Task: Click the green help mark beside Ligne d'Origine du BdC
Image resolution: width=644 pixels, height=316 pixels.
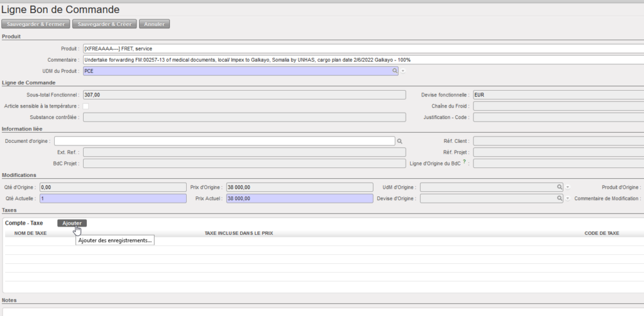Action: (x=465, y=162)
